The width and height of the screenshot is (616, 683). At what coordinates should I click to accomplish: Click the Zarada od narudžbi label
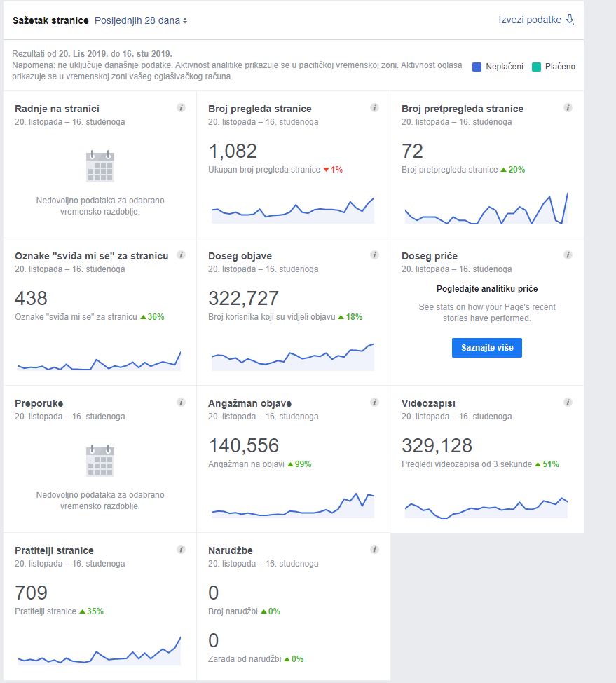click(x=245, y=659)
